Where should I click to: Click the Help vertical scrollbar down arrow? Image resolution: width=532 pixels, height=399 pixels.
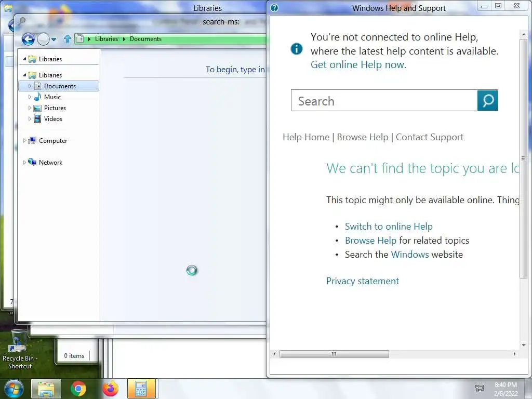[x=524, y=345]
